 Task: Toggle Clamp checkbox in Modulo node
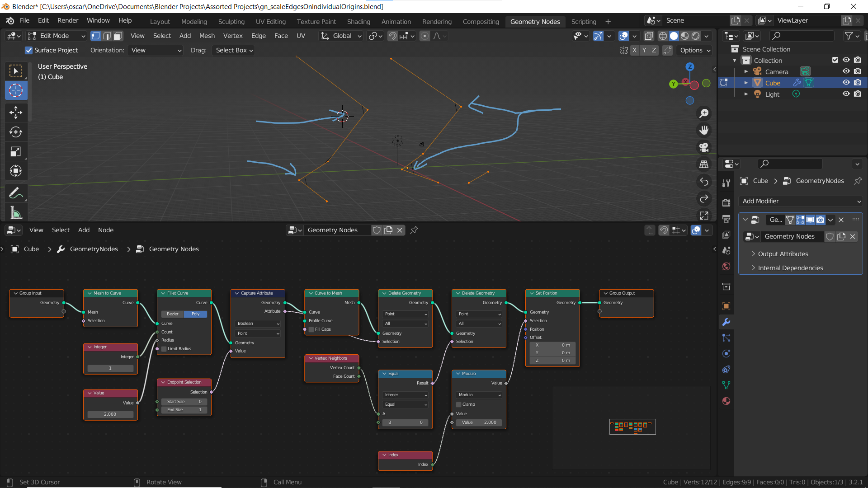coord(458,404)
